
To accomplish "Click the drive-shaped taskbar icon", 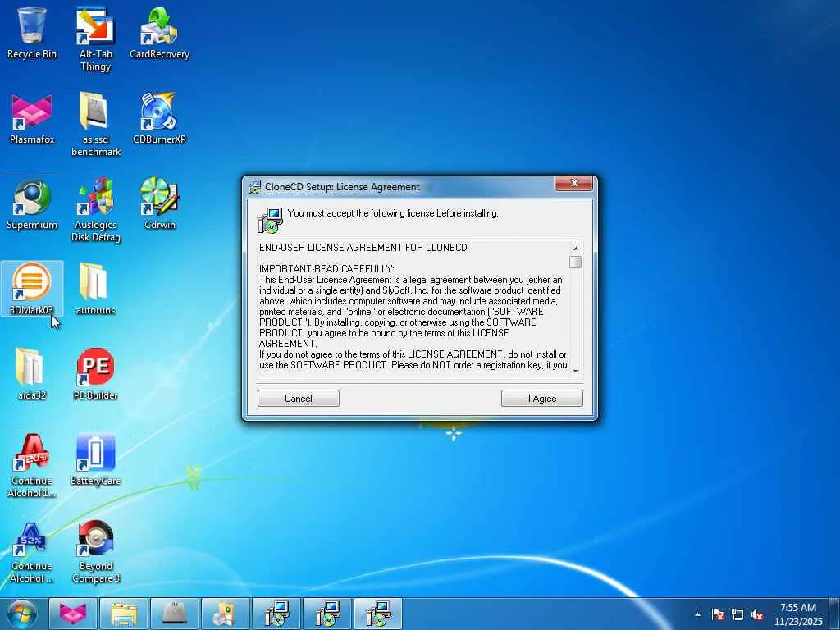I will point(175,614).
